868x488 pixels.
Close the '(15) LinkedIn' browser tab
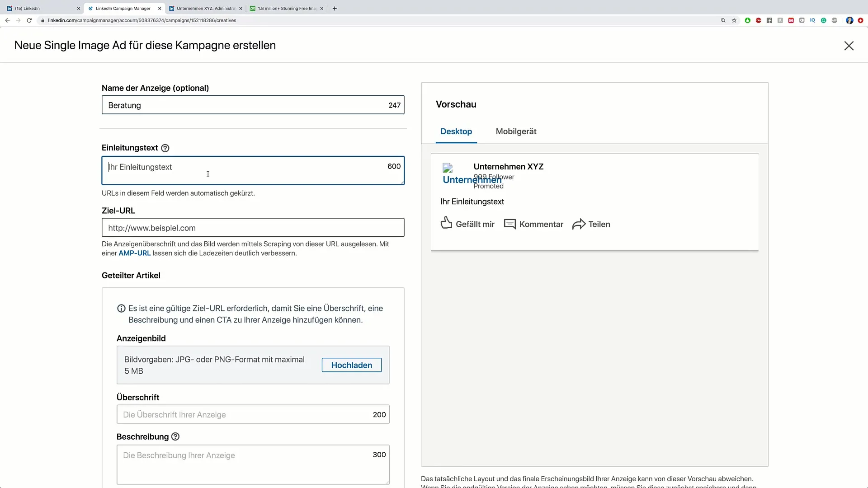click(78, 8)
